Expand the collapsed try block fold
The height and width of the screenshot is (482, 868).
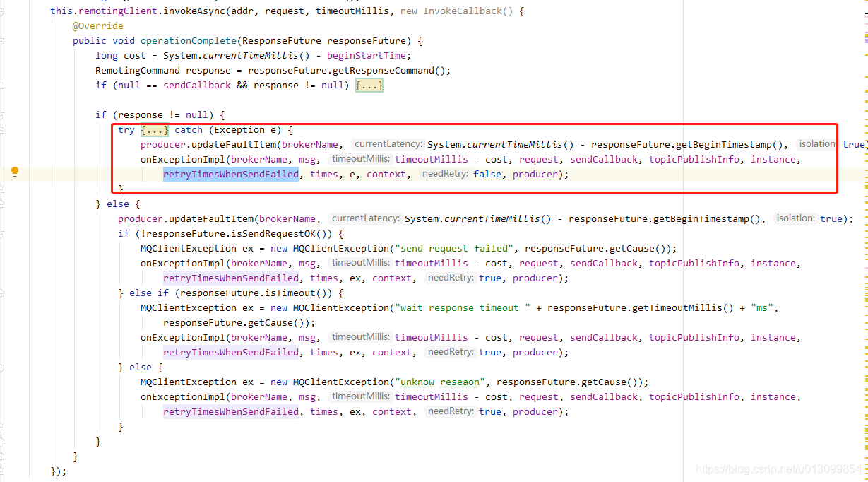(154, 129)
